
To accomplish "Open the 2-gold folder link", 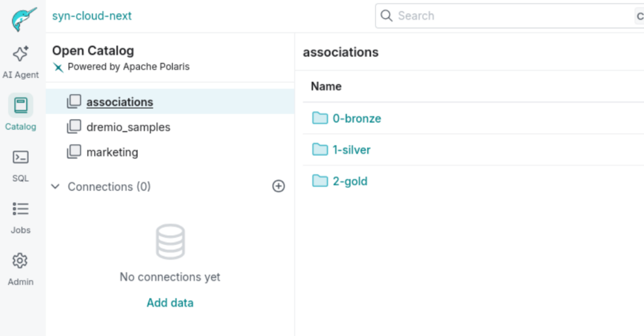I will point(350,181).
